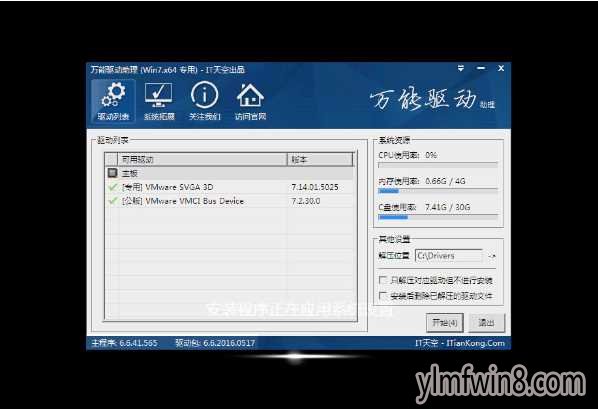The image size is (598, 410).
Task: Click the 7.41G / 30G disk value
Action: pos(448,207)
